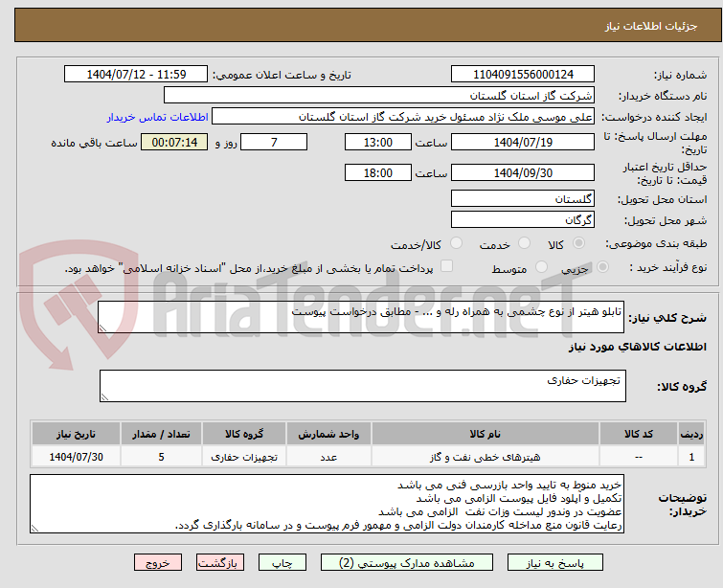723x588 pixels.
Task: Select the کالا radio button
Action: pos(578,243)
